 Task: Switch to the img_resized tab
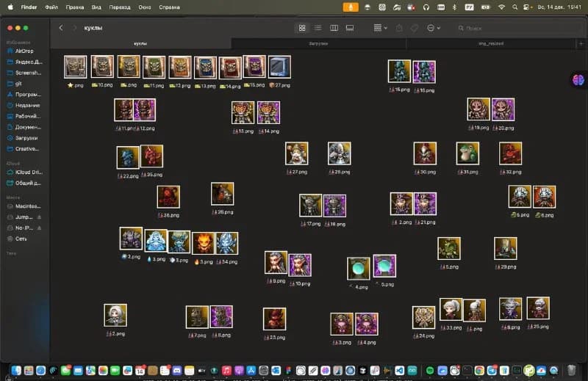(x=490, y=44)
